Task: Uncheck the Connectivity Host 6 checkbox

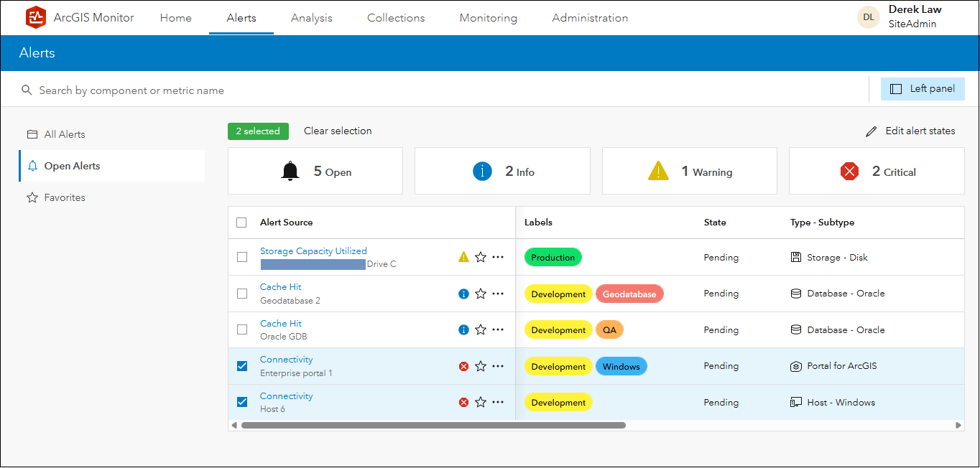Action: 242,403
